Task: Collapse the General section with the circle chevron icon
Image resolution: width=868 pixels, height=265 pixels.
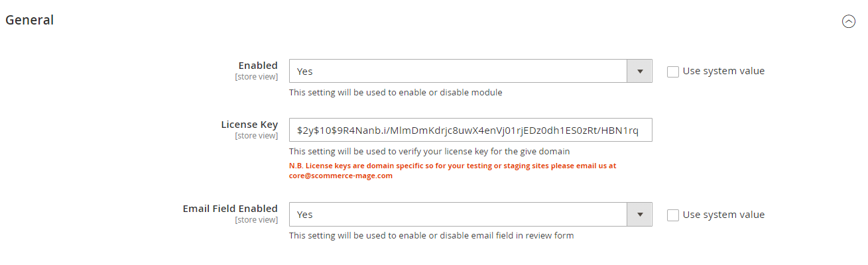Action: pyautogui.click(x=848, y=21)
